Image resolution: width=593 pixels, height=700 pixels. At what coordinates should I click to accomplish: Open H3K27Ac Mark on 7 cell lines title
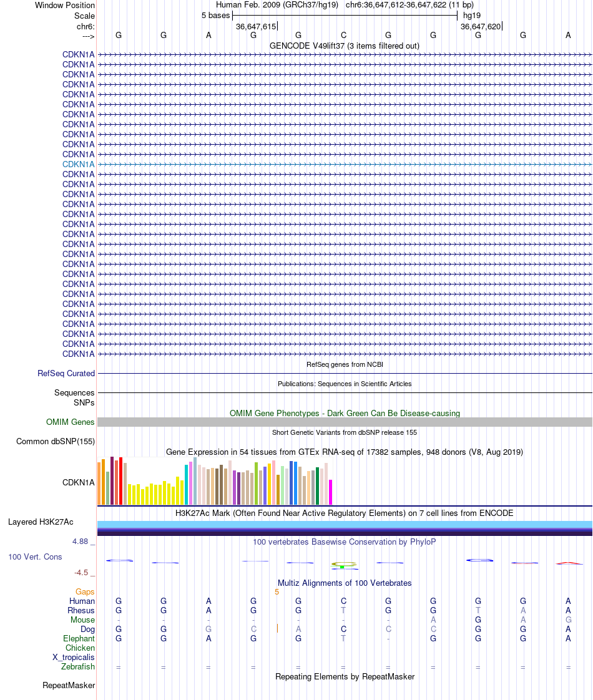[x=345, y=513]
